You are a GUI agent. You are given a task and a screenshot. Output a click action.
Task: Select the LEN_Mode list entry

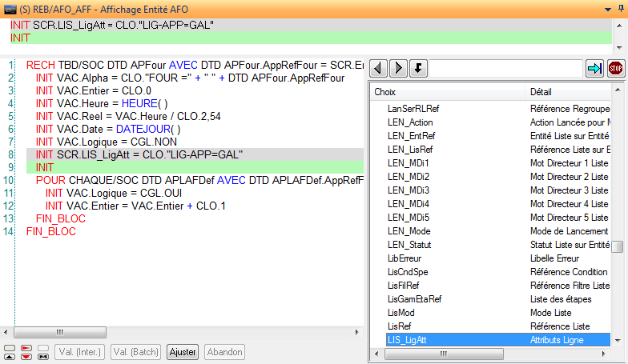coord(409,230)
